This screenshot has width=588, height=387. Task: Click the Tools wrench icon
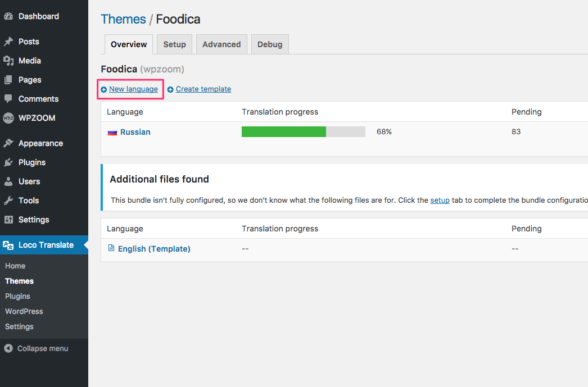tap(8, 201)
